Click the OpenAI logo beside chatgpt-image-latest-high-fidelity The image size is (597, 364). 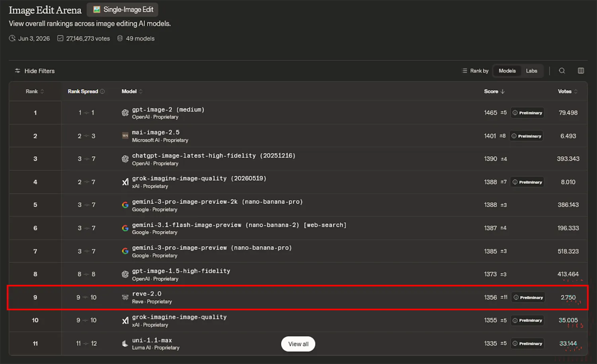pos(125,159)
